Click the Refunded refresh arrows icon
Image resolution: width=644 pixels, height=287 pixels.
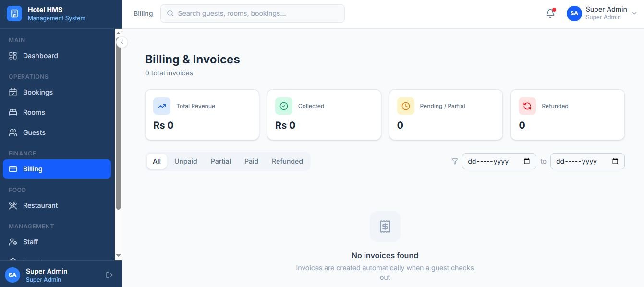(527, 106)
